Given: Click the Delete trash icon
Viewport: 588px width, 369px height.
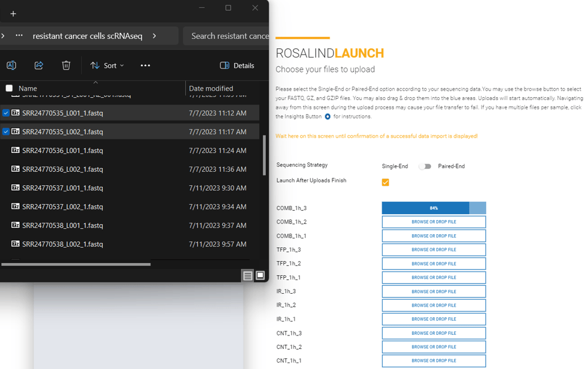Looking at the screenshot, I should (66, 65).
